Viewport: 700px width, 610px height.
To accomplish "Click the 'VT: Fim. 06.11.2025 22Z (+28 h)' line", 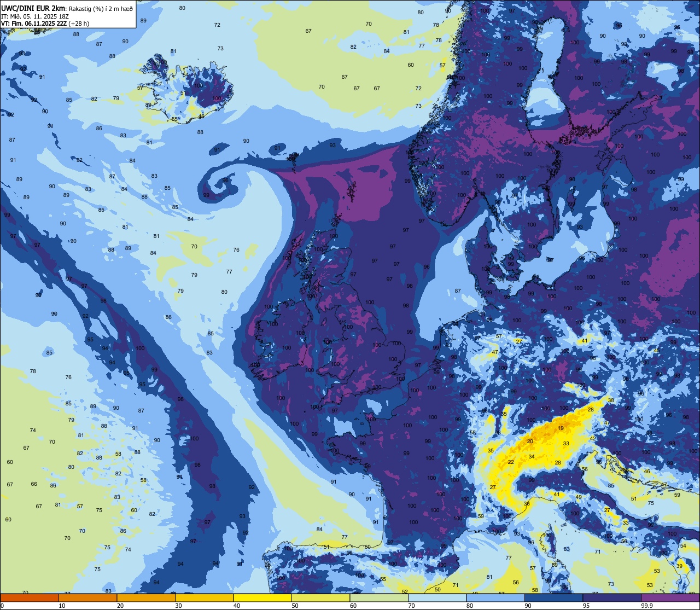I will coord(45,24).
